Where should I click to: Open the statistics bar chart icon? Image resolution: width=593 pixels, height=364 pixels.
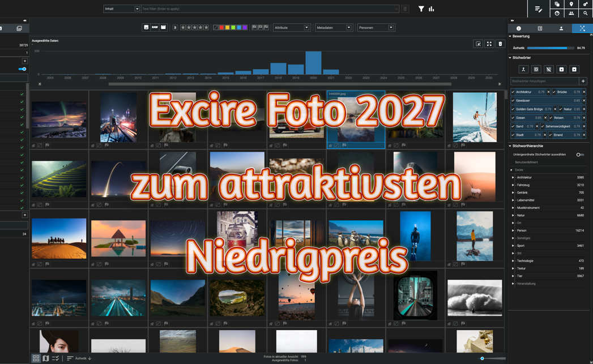432,8
